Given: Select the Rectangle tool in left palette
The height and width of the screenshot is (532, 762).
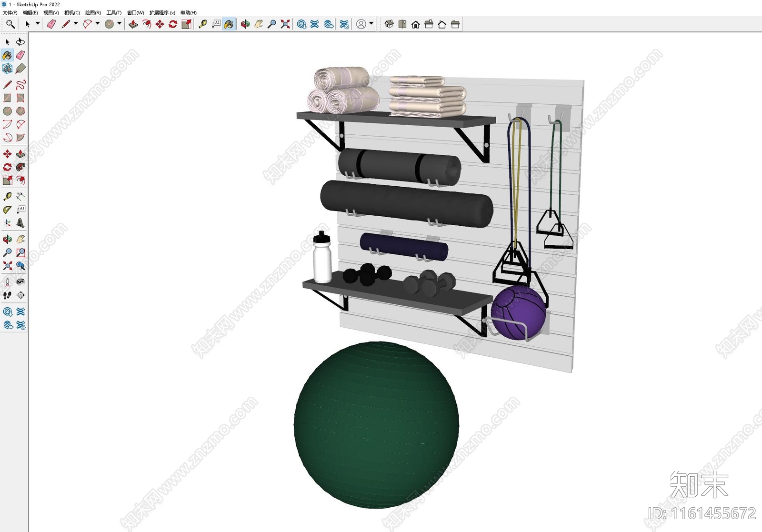Looking at the screenshot, I should pos(7,98).
